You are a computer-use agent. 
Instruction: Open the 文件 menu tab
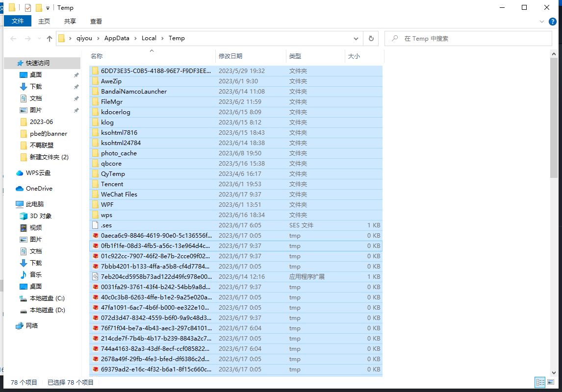[x=18, y=21]
